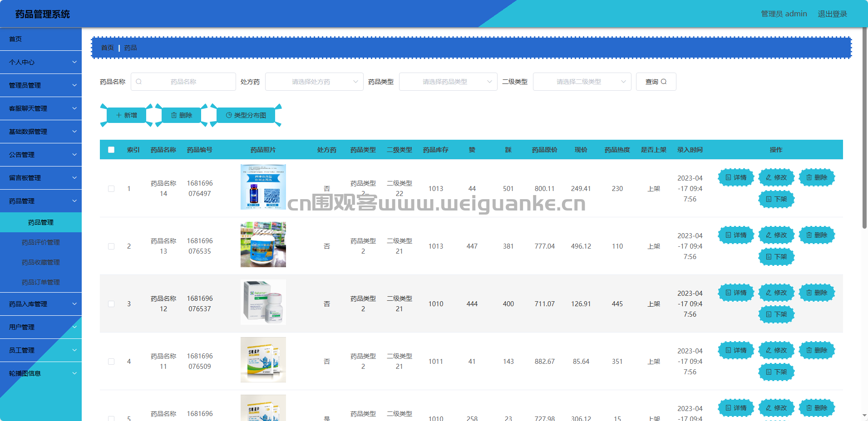Open 类型分布图 pie chart icon
Screen dimensions: 868x421
click(229, 115)
